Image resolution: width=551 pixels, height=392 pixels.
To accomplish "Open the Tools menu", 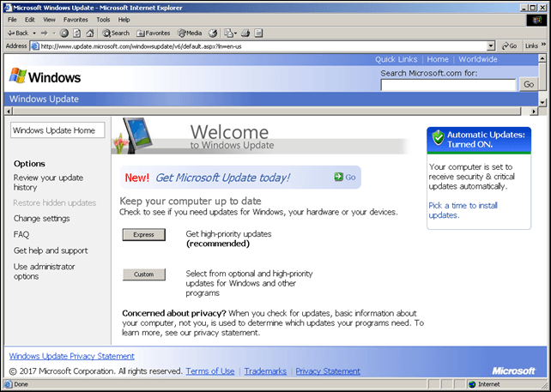I will point(103,20).
